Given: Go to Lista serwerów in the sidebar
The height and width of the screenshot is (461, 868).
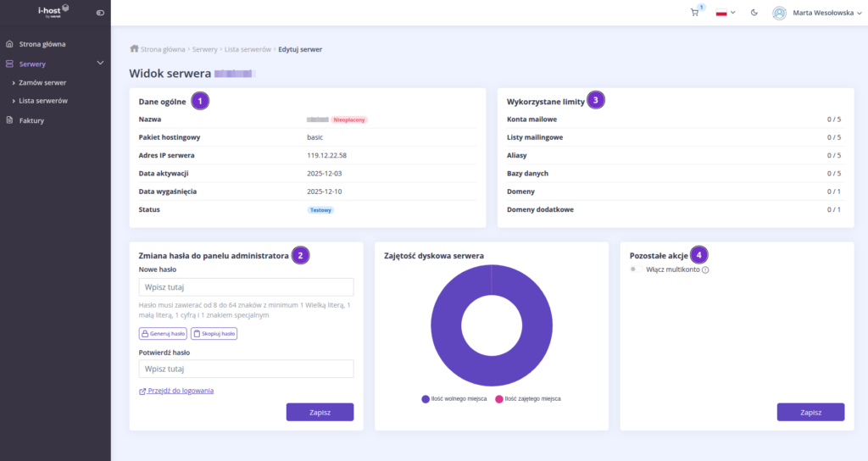Looking at the screenshot, I should (x=43, y=101).
